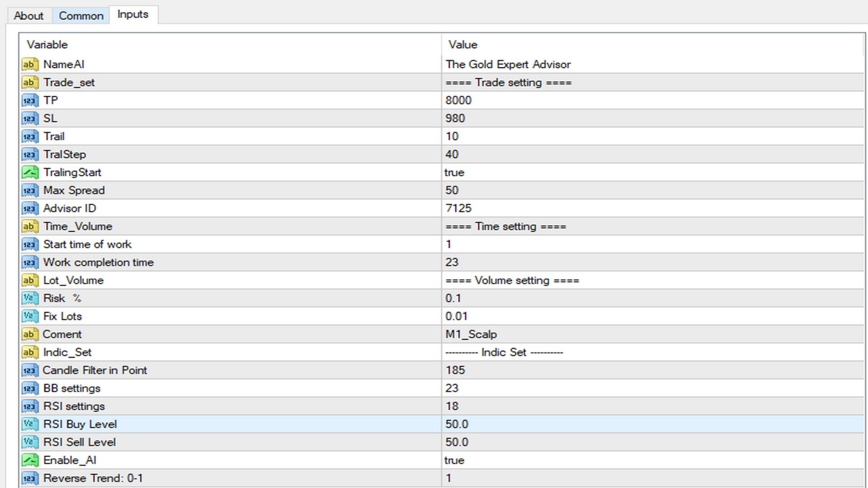Select the Inputs tab
The image size is (868, 488).
pos(132,14)
